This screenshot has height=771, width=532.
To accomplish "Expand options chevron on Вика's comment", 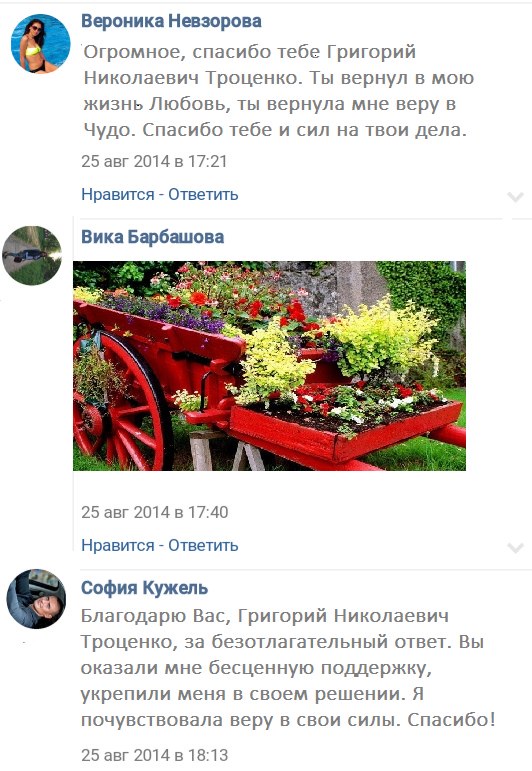I will point(515,548).
